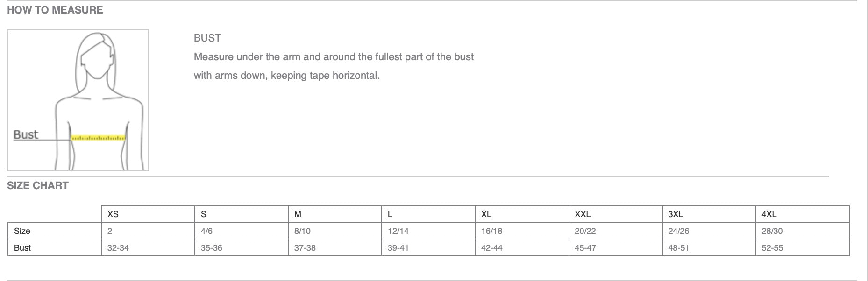Click the SIZE CHART heading
This screenshot has width=868, height=281.
coord(38,185)
